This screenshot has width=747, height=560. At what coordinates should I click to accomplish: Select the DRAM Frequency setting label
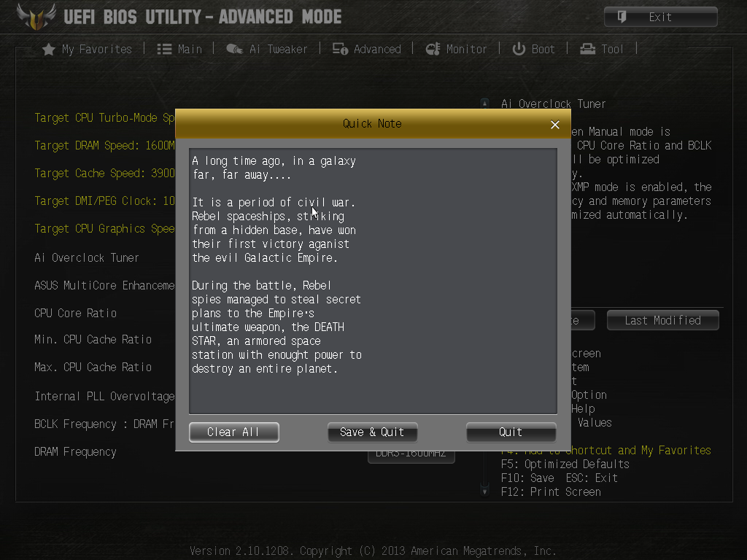pos(75,452)
